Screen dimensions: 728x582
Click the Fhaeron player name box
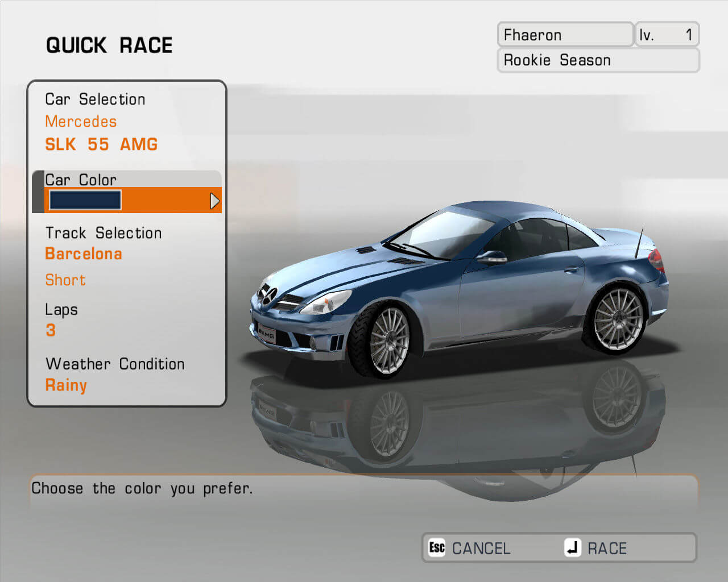[x=565, y=35]
